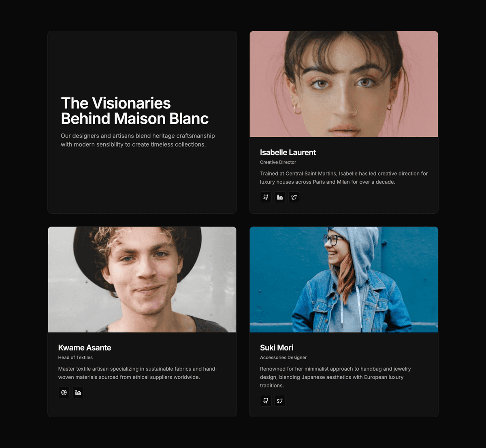
Task: Open Kwame Asante's LinkedIn icon
Action: pyautogui.click(x=78, y=393)
